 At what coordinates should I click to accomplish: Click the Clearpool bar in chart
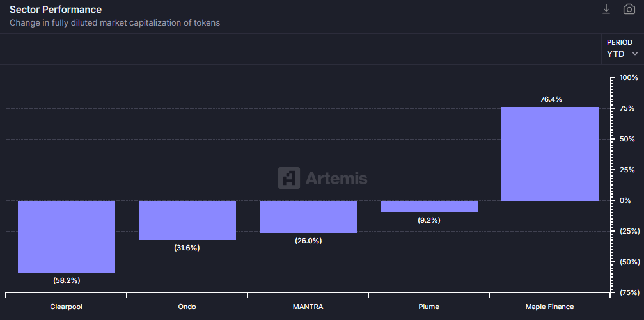67,236
